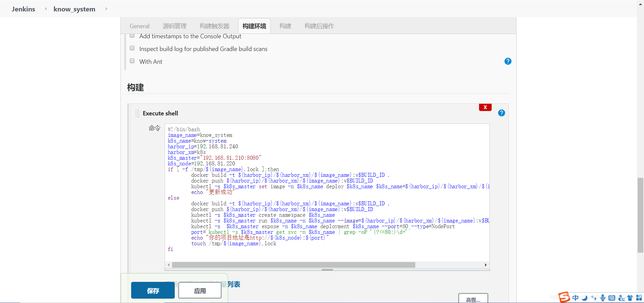
Task: Switch to the 构建 tab
Action: (x=285, y=26)
